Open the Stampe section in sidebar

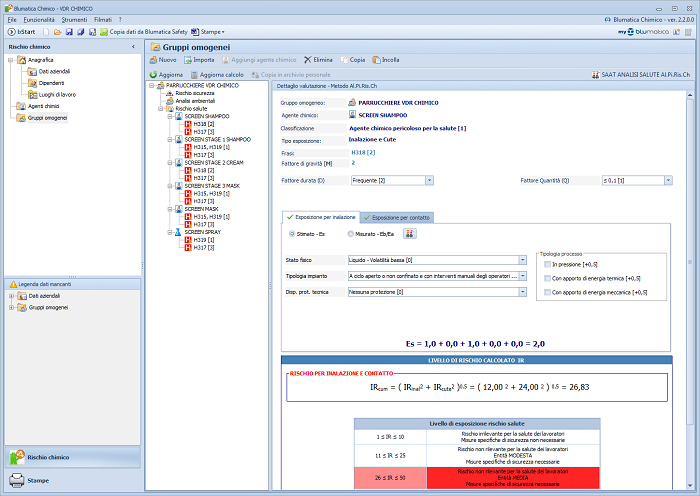pyautogui.click(x=38, y=480)
